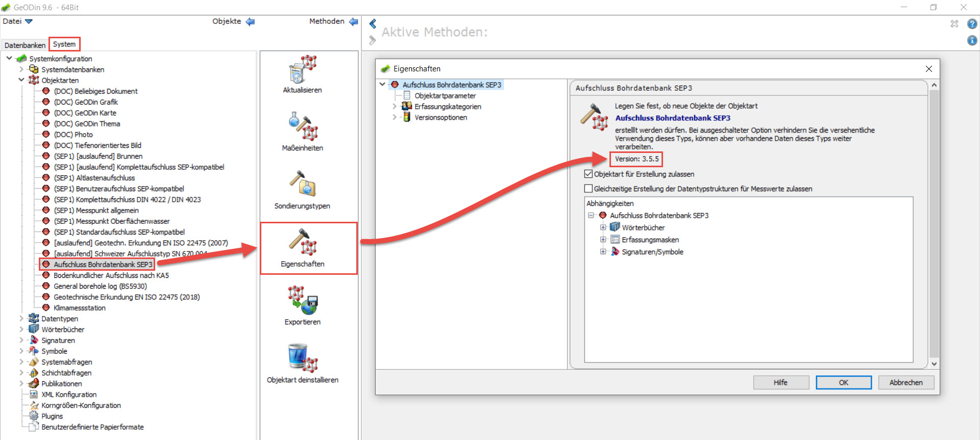Viewport: 980px width, 440px height.
Task: Select the XML Konfiguration icon
Action: point(34,394)
